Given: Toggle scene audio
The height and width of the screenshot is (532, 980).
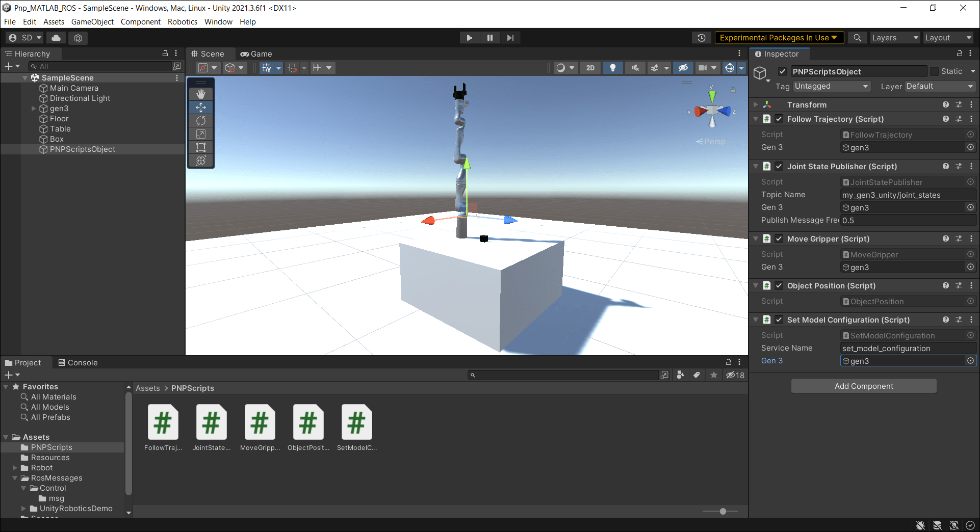Looking at the screenshot, I should [x=635, y=68].
